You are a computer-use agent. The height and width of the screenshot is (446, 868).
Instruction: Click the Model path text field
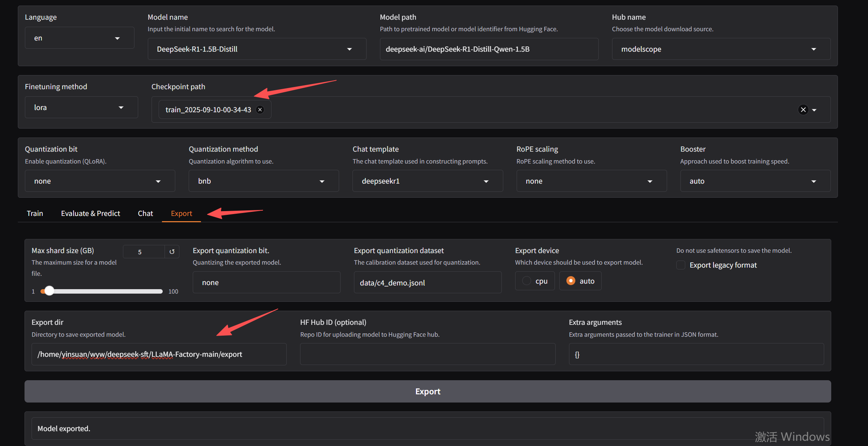(489, 49)
